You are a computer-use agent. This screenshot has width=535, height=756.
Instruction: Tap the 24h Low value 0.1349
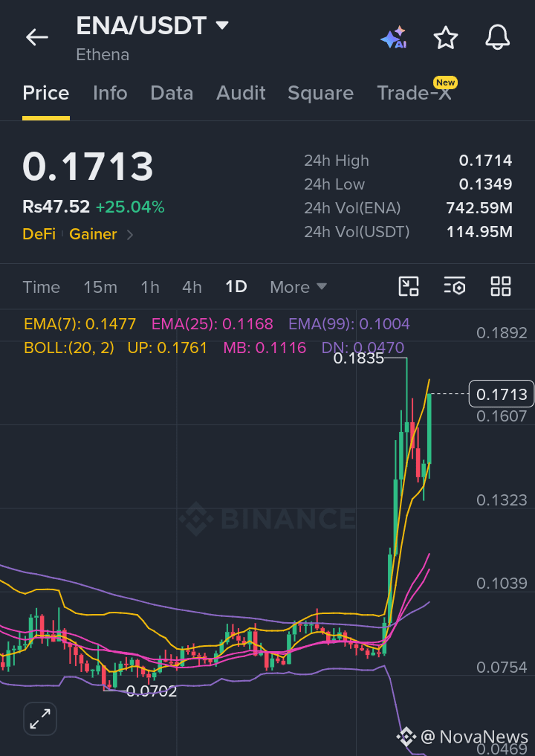(485, 184)
